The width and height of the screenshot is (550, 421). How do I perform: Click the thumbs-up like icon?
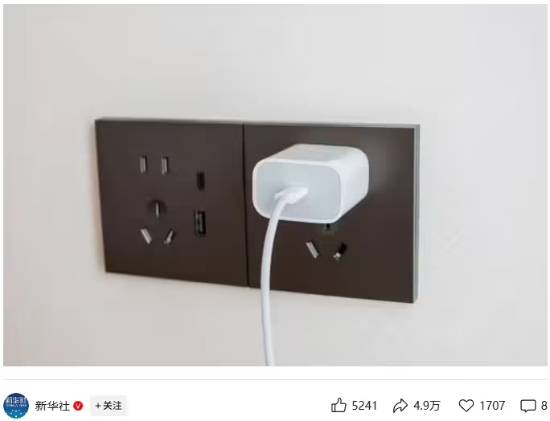pos(338,406)
